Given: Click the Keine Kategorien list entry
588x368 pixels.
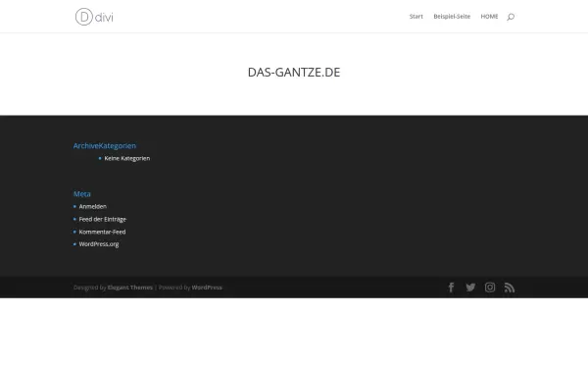Looking at the screenshot, I should [x=127, y=158].
